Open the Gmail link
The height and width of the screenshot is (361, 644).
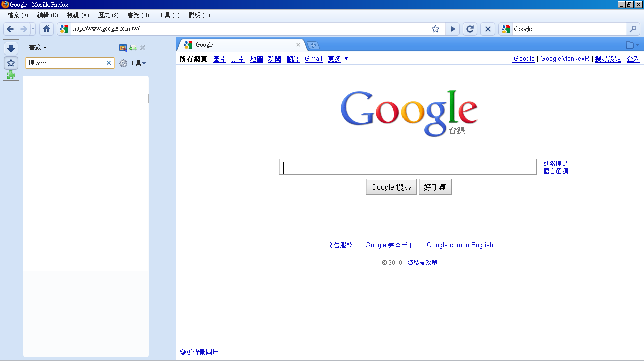coord(313,59)
